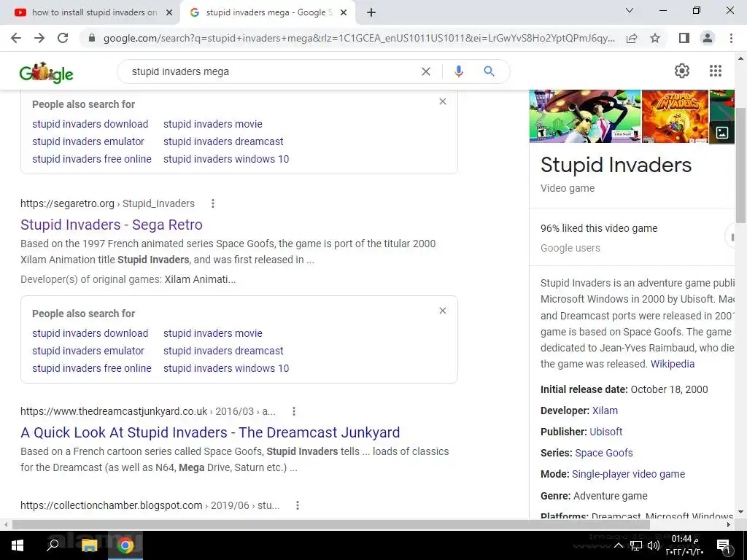
Task: Open A Quick Look At Stupid Invaders result
Action: pos(210,432)
